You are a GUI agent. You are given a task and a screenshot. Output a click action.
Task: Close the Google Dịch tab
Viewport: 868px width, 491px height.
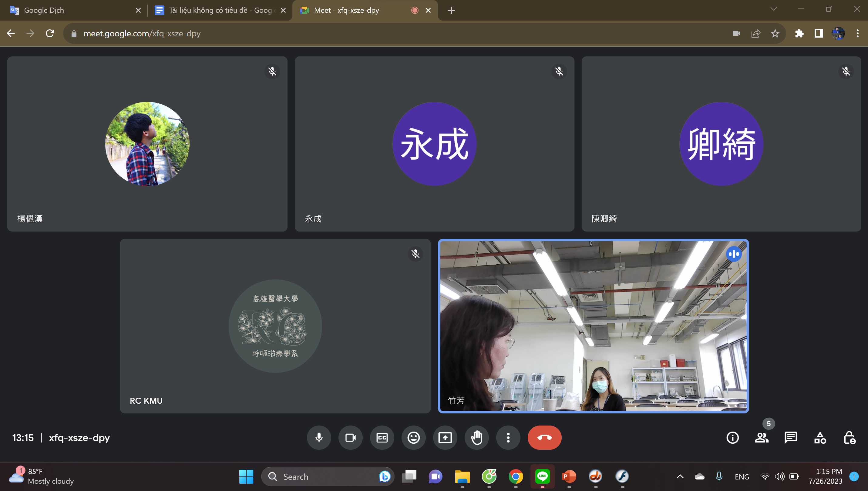(x=138, y=10)
